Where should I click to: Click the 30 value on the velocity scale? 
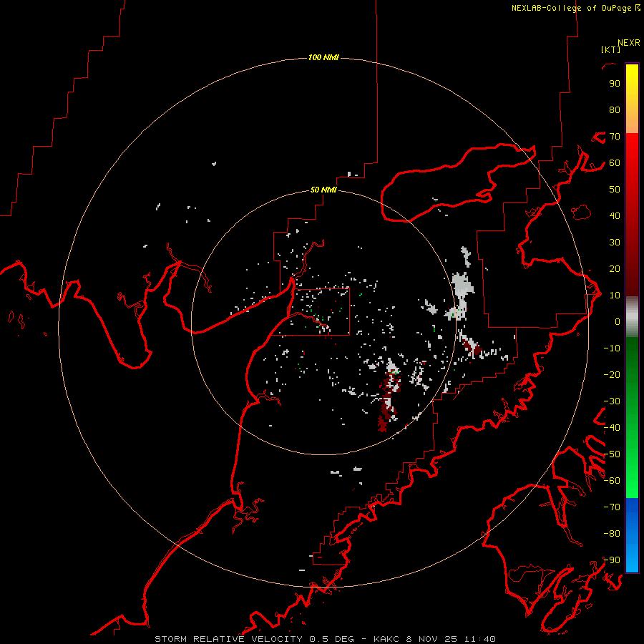(x=615, y=243)
